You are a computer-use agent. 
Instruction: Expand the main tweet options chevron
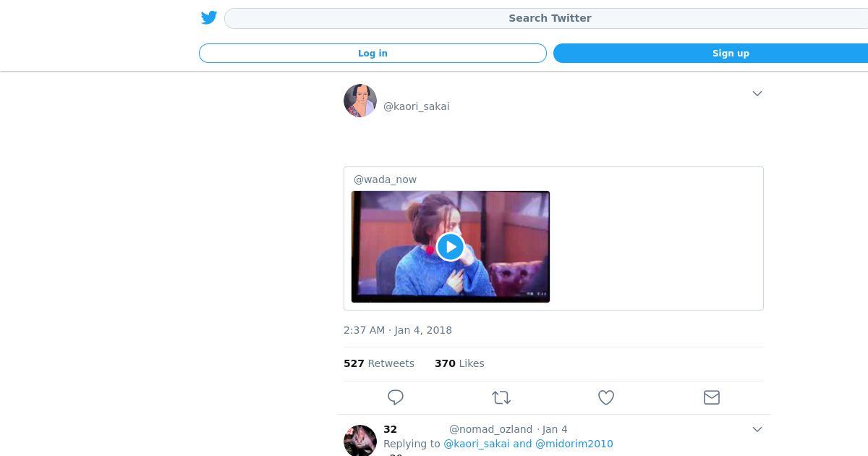[x=757, y=93]
